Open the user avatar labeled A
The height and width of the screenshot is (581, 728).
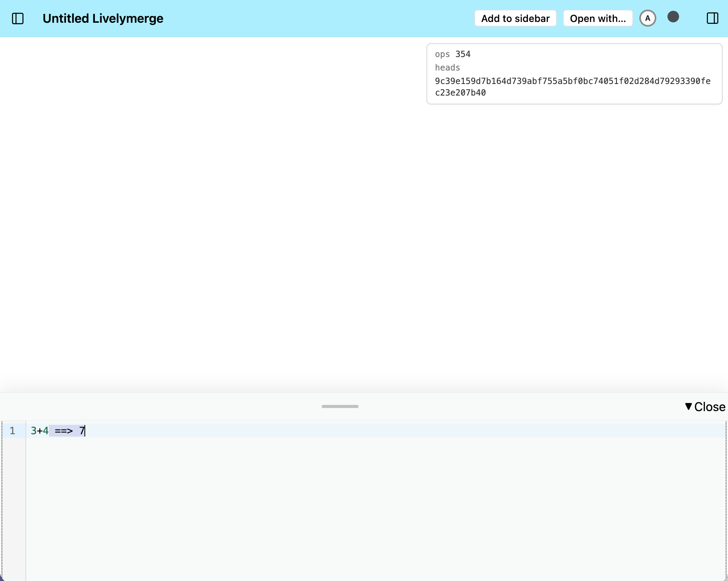pyautogui.click(x=648, y=18)
